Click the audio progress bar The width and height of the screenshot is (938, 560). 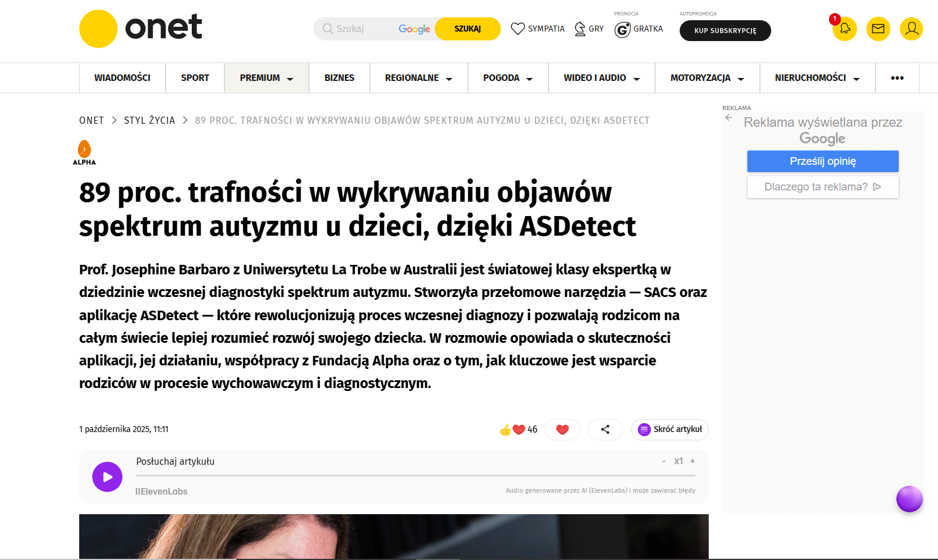click(x=415, y=475)
